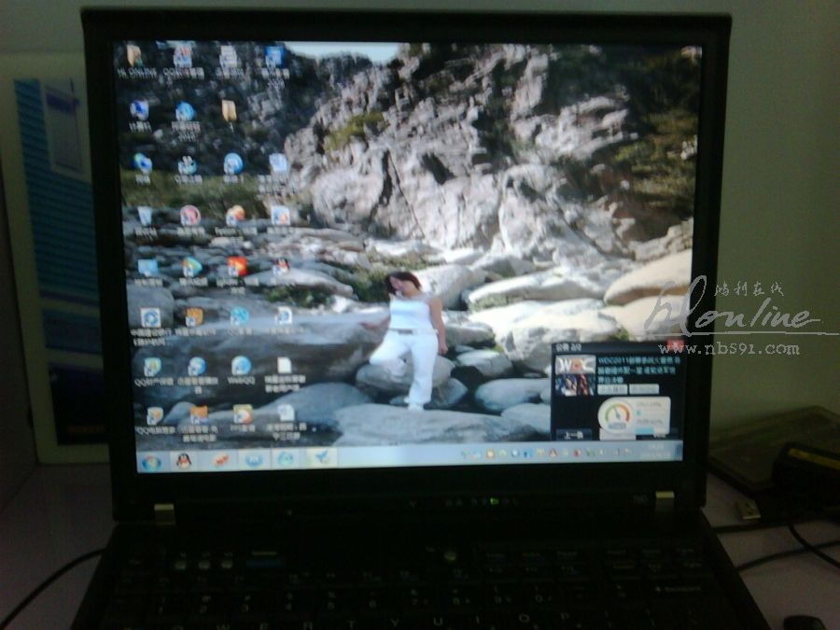Open the white text document desktop icon
This screenshot has height=630, width=840.
pyautogui.click(x=285, y=366)
